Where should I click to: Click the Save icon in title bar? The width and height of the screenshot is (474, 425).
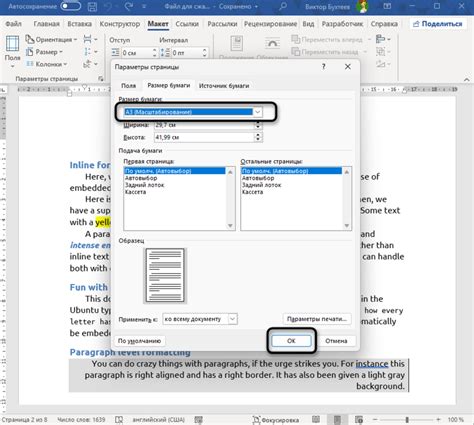pos(93,7)
